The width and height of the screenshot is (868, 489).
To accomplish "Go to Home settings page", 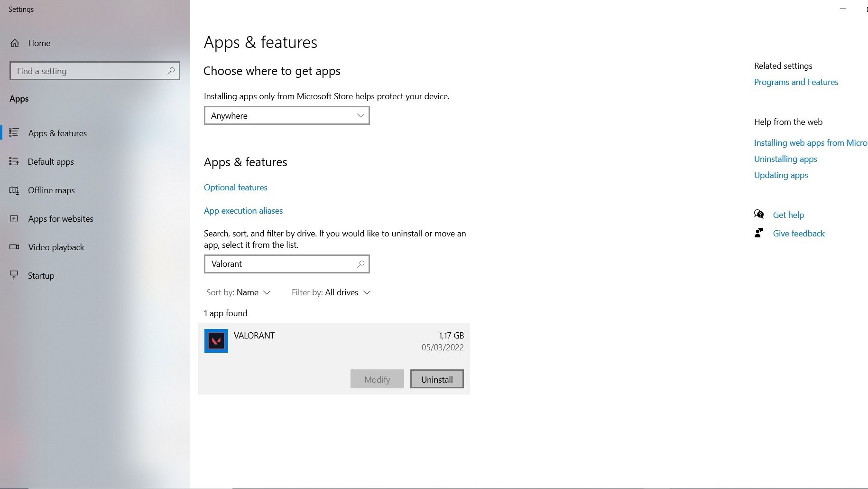I will [39, 43].
